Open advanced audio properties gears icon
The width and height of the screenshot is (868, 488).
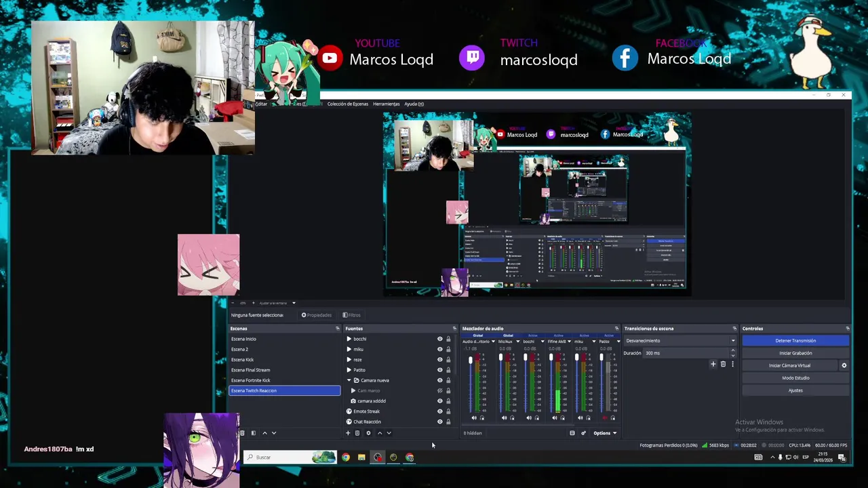pyautogui.click(x=583, y=433)
